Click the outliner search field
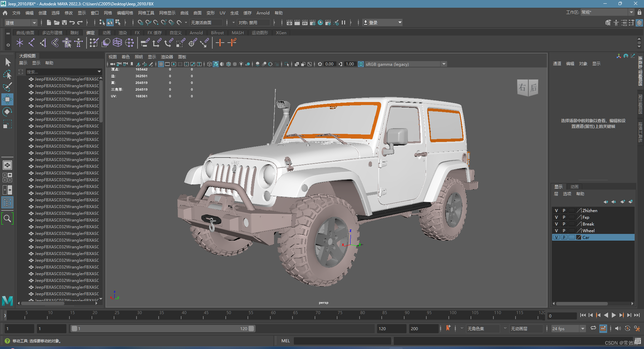644x349 pixels. 60,71
